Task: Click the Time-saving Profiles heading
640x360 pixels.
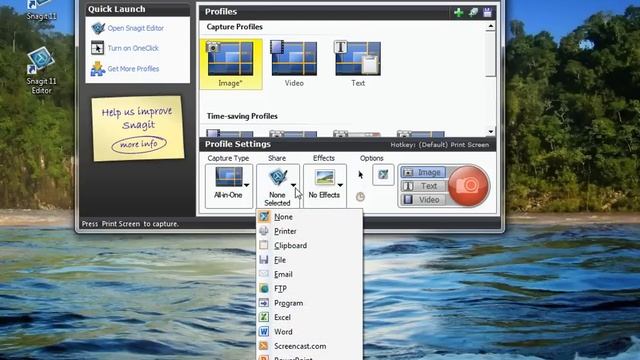Action: 242,116
